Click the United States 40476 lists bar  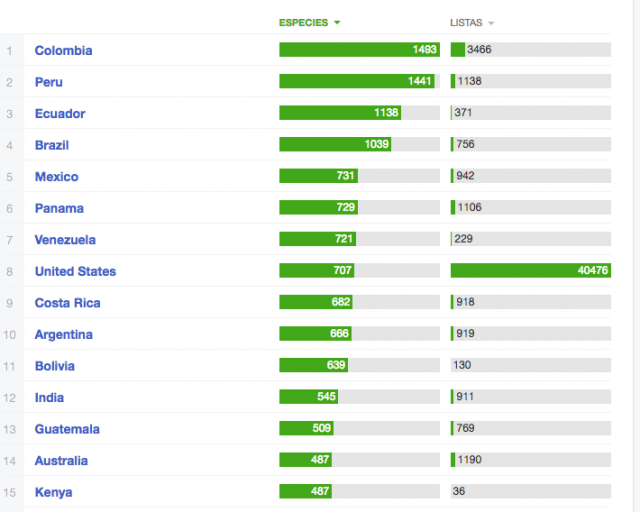point(530,271)
